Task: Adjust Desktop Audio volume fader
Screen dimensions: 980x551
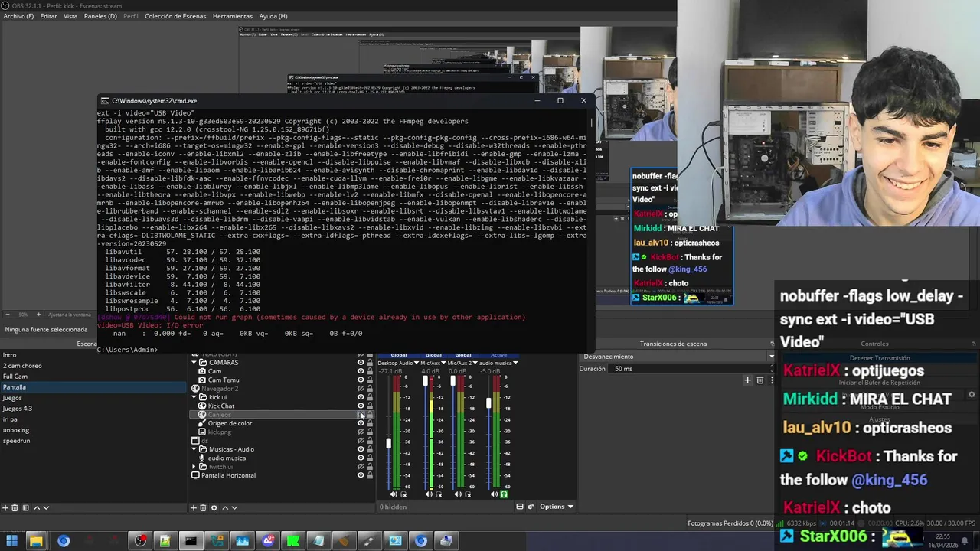Action: click(389, 443)
